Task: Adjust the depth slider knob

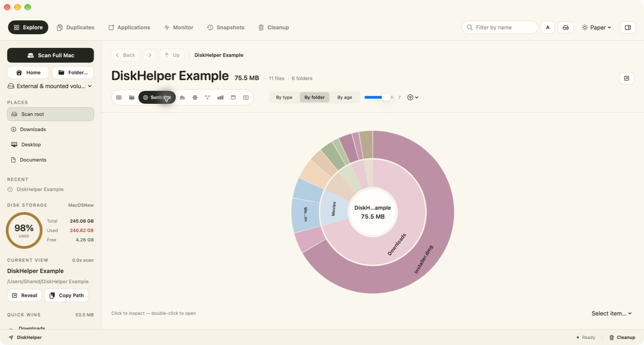Action: tap(386, 97)
